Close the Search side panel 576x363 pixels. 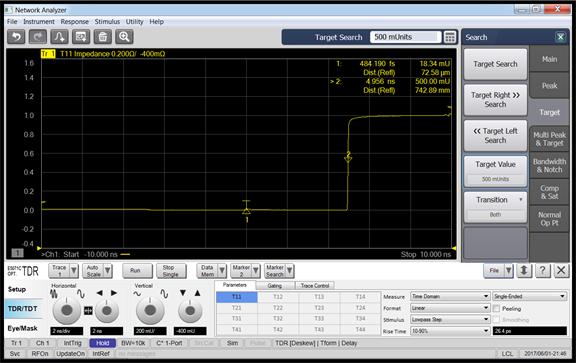560,37
